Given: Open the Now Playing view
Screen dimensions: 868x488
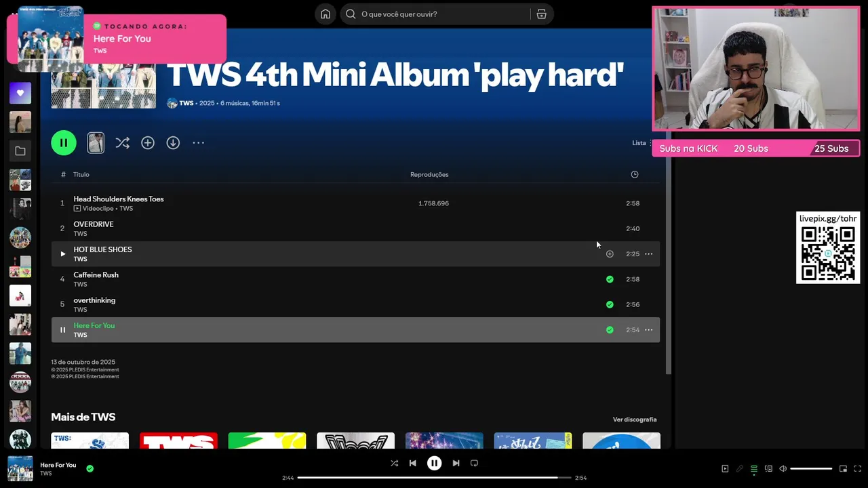Looking at the screenshot, I should (x=725, y=468).
